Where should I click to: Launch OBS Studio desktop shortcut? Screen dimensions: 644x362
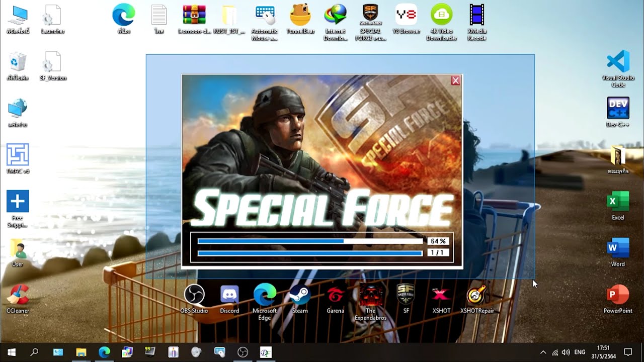pos(194,299)
